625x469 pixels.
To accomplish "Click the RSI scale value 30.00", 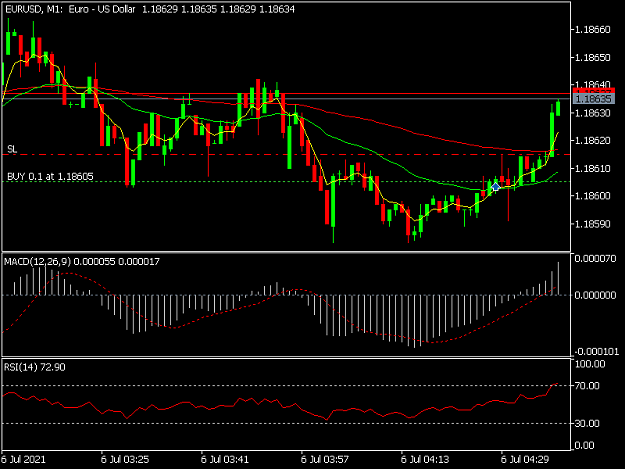I will coord(587,424).
